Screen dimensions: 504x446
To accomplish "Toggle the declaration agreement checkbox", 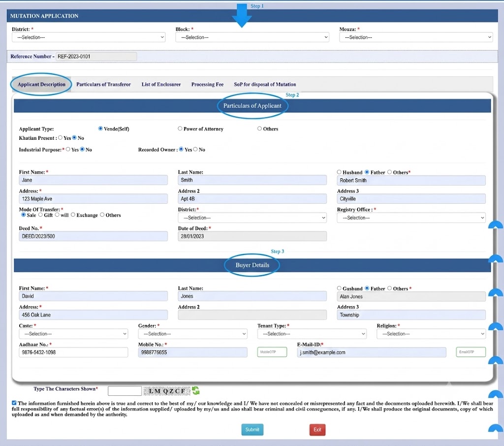I will (14, 403).
